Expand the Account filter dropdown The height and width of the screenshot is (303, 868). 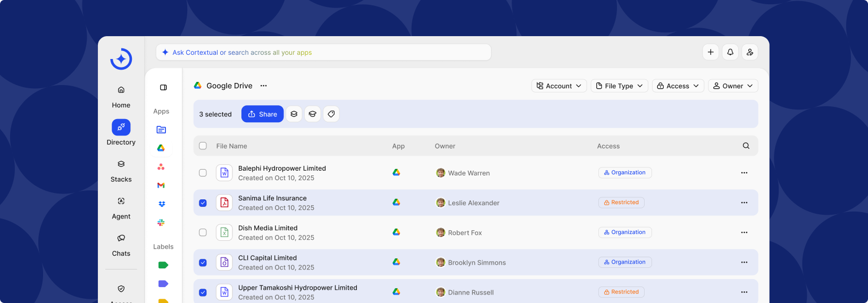[558, 86]
